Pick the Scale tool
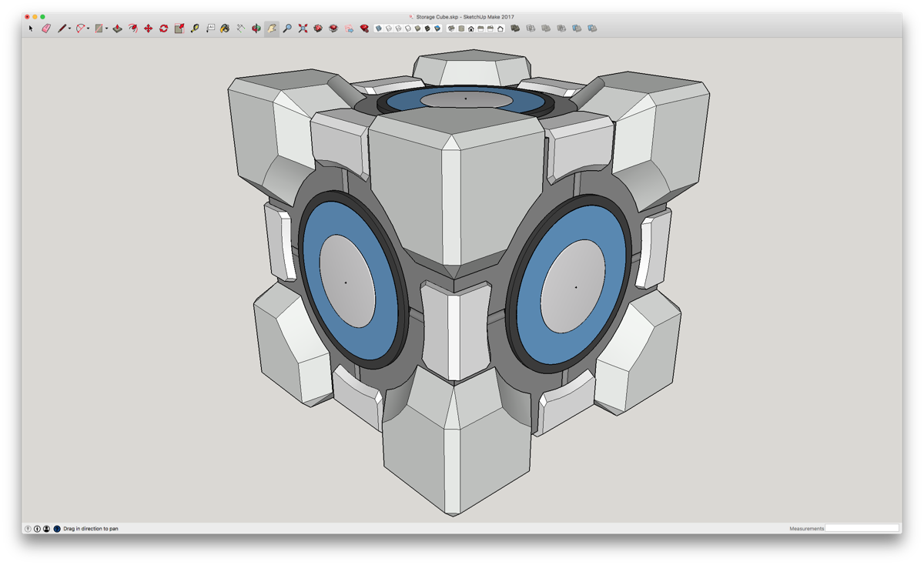924x565 pixels. pos(179,28)
